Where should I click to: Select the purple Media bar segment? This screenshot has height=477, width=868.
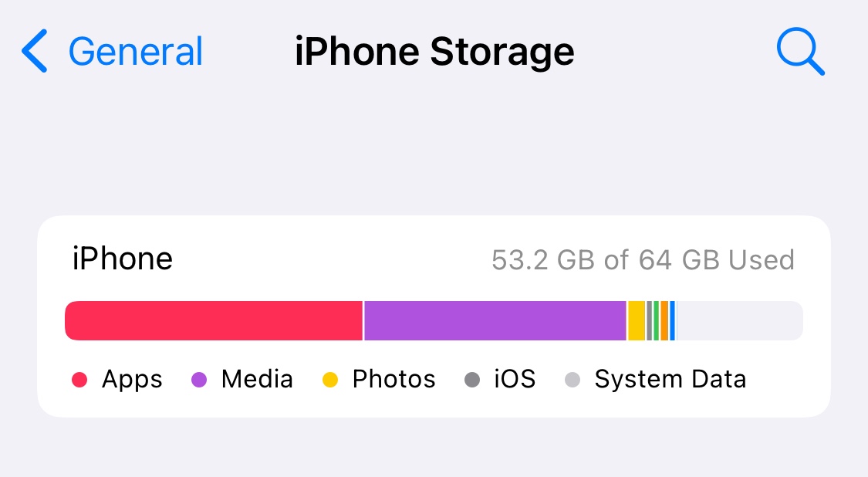(495, 321)
